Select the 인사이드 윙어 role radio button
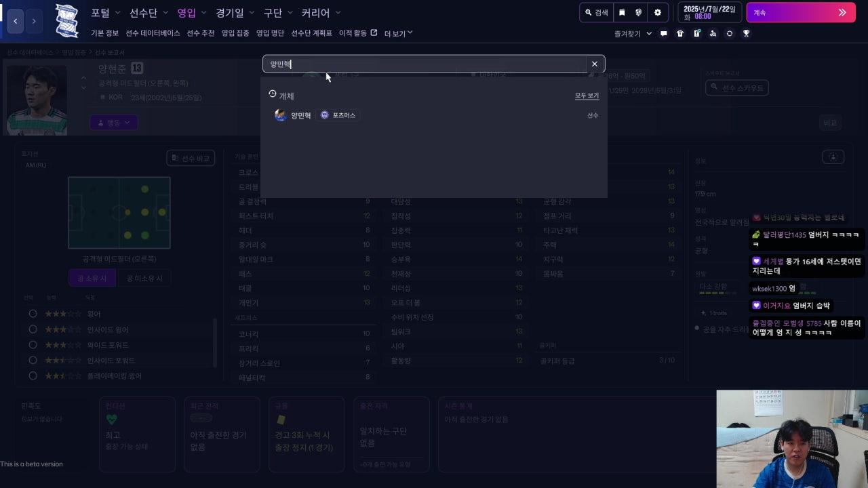 tap(33, 329)
